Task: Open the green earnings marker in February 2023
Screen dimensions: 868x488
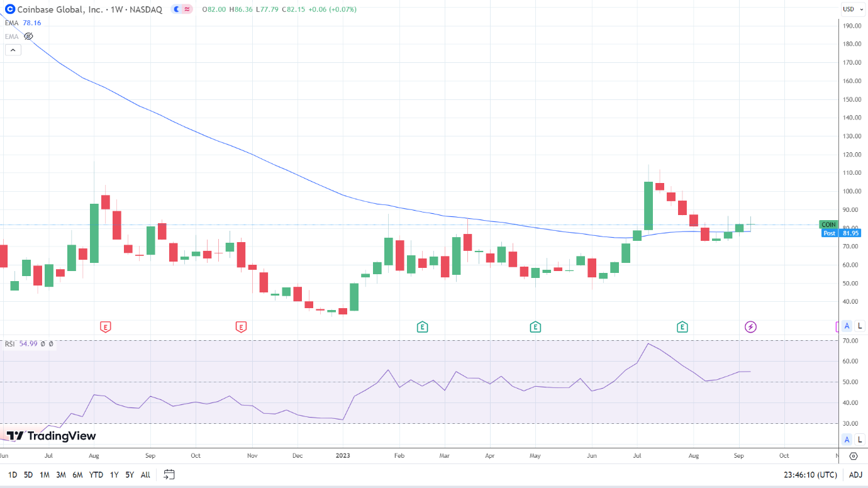Action: coord(422,326)
